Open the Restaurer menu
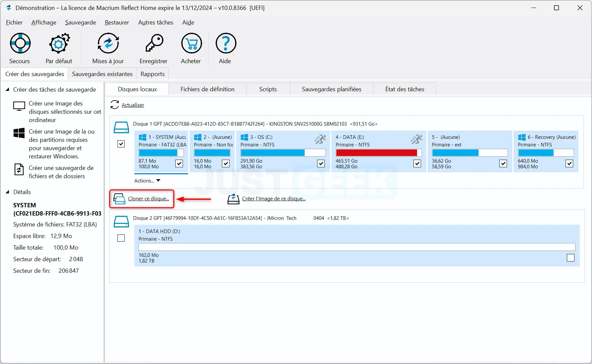This screenshot has height=364, width=592. click(x=117, y=22)
